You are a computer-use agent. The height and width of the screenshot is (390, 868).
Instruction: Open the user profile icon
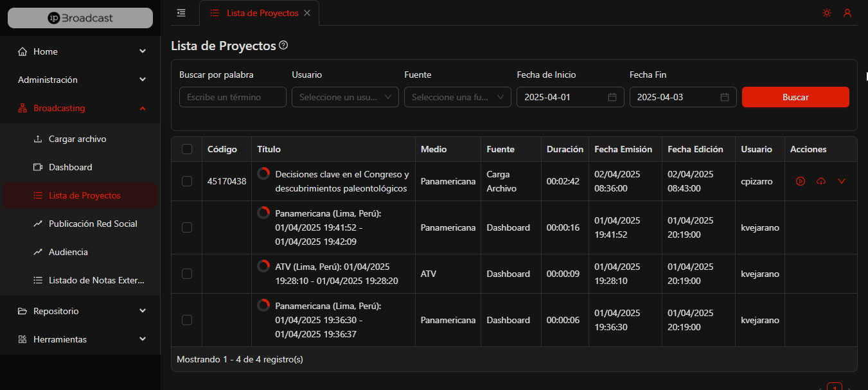[847, 13]
